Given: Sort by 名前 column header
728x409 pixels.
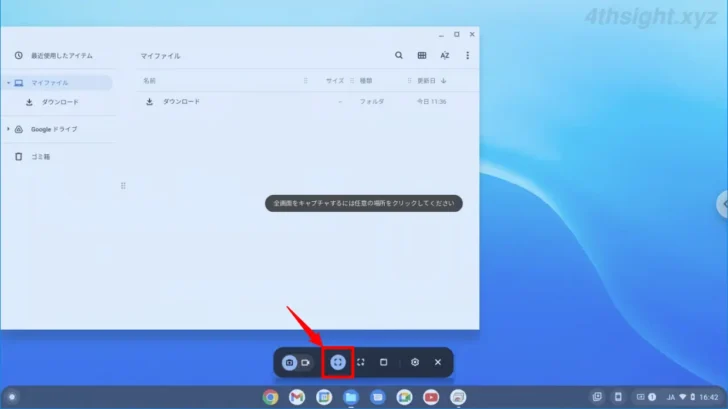Looking at the screenshot, I should click(x=150, y=81).
